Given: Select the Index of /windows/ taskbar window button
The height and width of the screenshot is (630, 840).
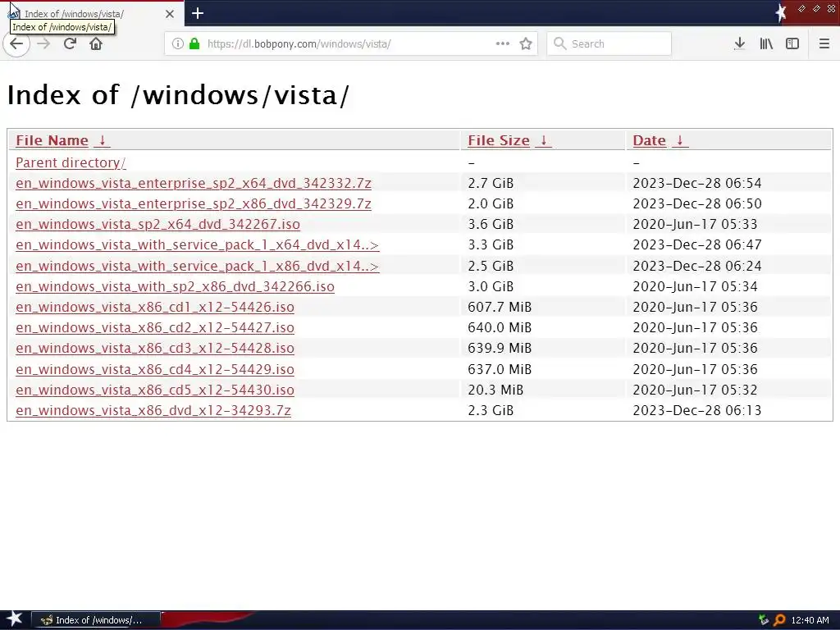Looking at the screenshot, I should point(96,620).
